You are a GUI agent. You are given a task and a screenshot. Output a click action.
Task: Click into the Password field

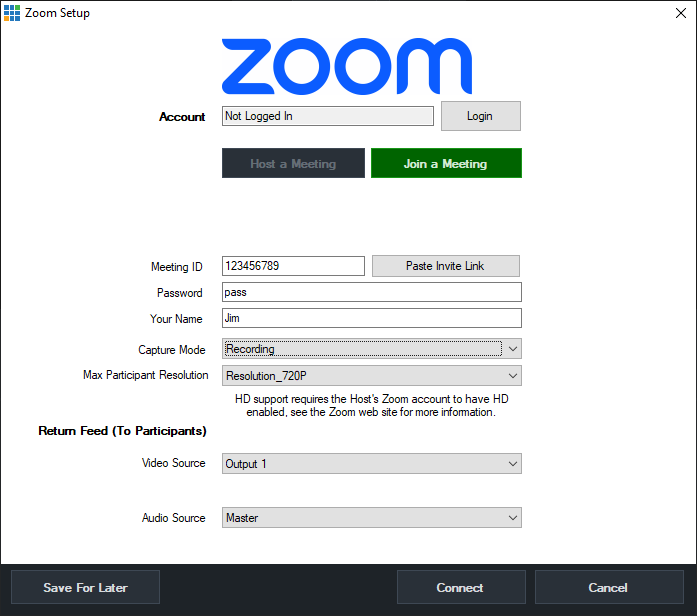click(x=371, y=292)
